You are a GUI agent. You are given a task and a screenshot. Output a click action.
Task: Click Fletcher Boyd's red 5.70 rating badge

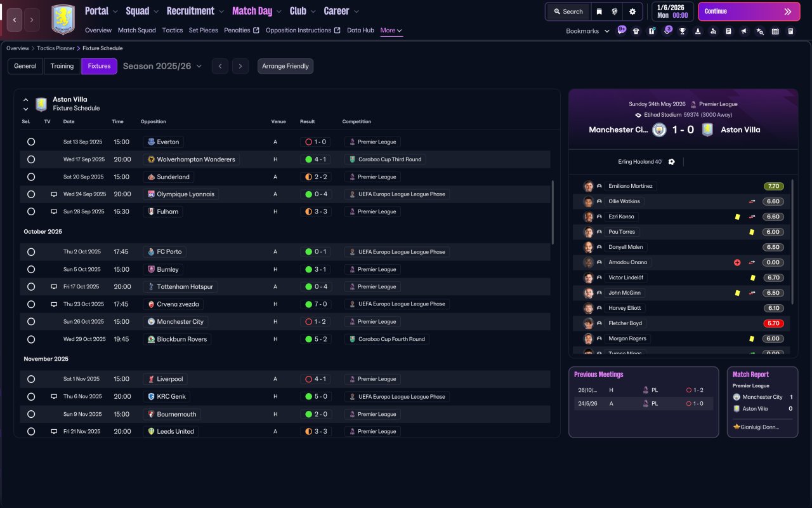[773, 323]
